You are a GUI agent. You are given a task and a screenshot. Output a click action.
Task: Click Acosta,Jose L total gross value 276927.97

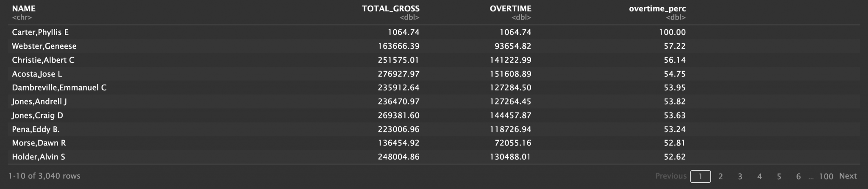pos(398,74)
